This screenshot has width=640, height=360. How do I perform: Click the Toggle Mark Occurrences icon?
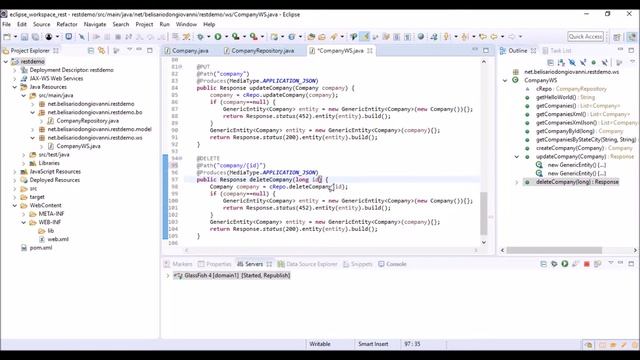pos(364,37)
